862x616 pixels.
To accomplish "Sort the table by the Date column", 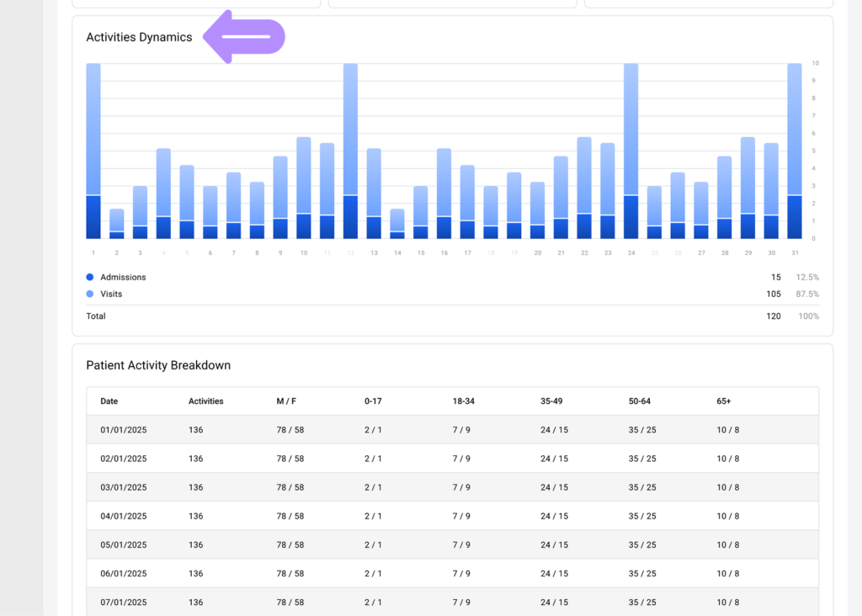I will click(x=109, y=401).
